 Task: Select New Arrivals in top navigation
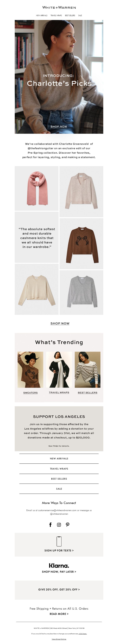tap(42, 16)
